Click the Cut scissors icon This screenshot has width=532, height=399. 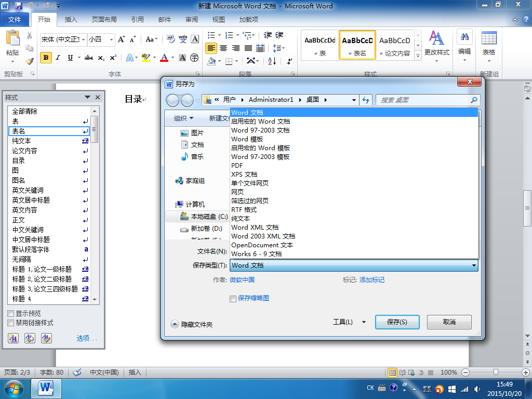(29, 35)
